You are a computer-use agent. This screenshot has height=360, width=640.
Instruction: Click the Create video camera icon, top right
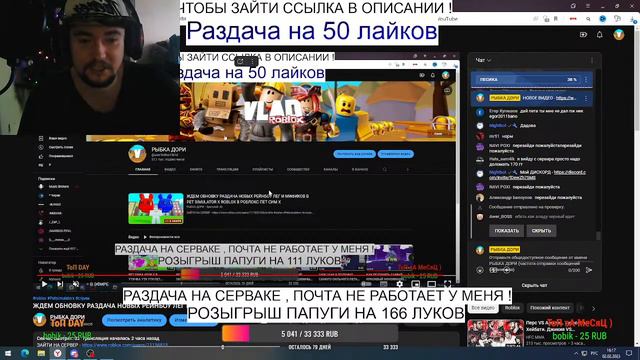pyautogui.click(x=583, y=35)
